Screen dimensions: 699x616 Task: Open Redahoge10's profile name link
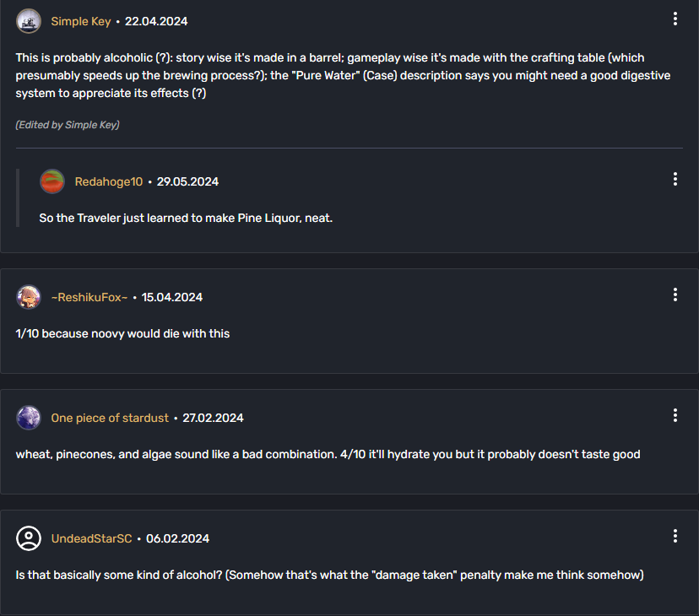coord(109,181)
